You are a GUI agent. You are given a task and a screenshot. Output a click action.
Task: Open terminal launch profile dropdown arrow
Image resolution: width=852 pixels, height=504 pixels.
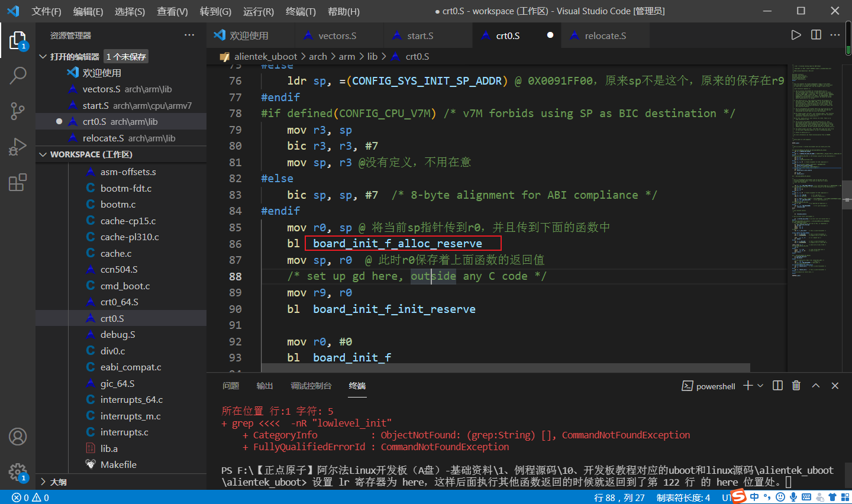760,386
